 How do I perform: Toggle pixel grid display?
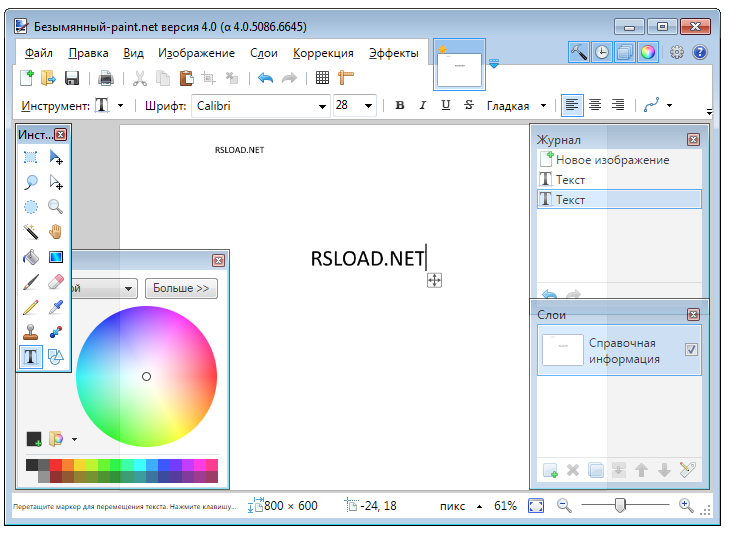coord(322,78)
